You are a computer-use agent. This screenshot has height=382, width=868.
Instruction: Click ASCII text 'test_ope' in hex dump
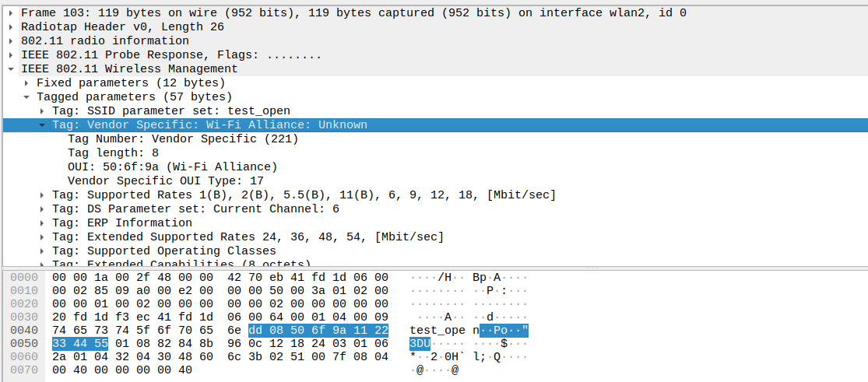pos(438,330)
